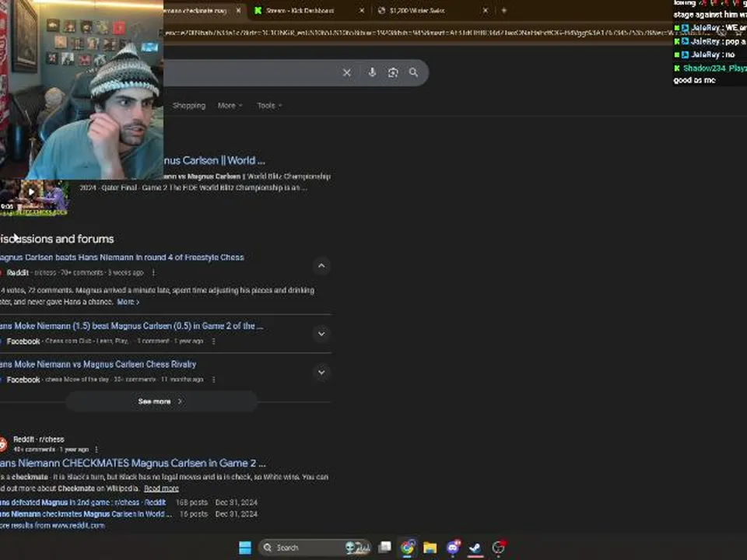
Task: Open options for Reddit r/chess result
Action: click(96, 450)
